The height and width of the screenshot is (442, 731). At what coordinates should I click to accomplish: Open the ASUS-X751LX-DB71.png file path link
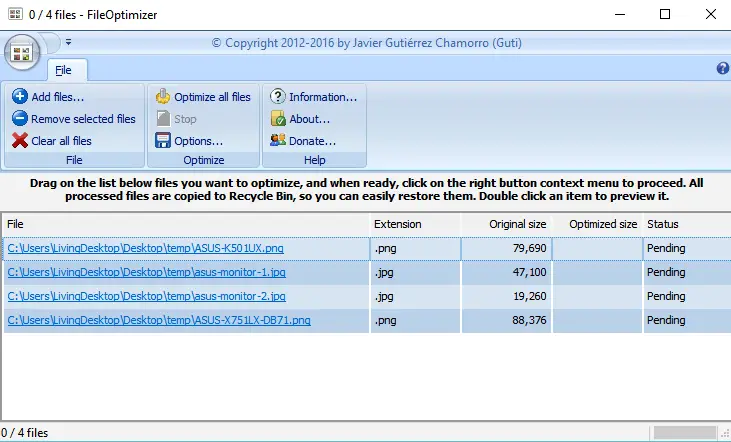[159, 320]
